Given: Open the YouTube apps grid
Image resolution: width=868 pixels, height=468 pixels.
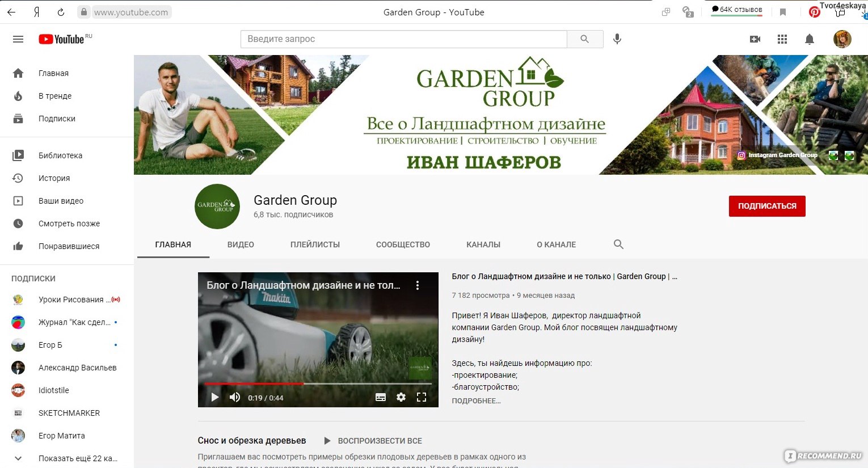Looking at the screenshot, I should 782,39.
